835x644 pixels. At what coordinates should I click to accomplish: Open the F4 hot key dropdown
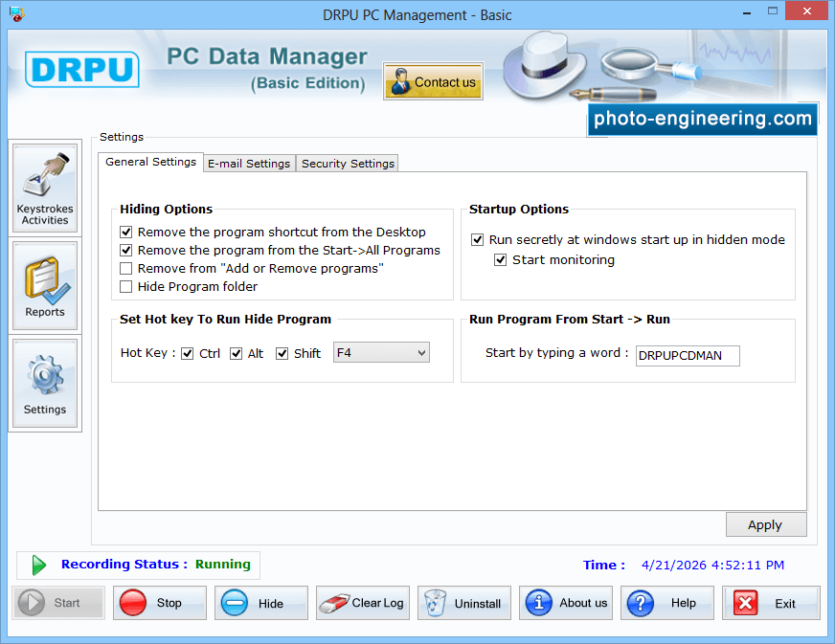381,352
